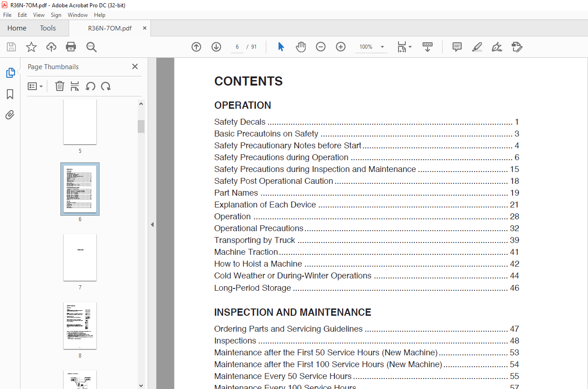Open the Sign document pen tool
The height and width of the screenshot is (389, 588).
click(497, 47)
